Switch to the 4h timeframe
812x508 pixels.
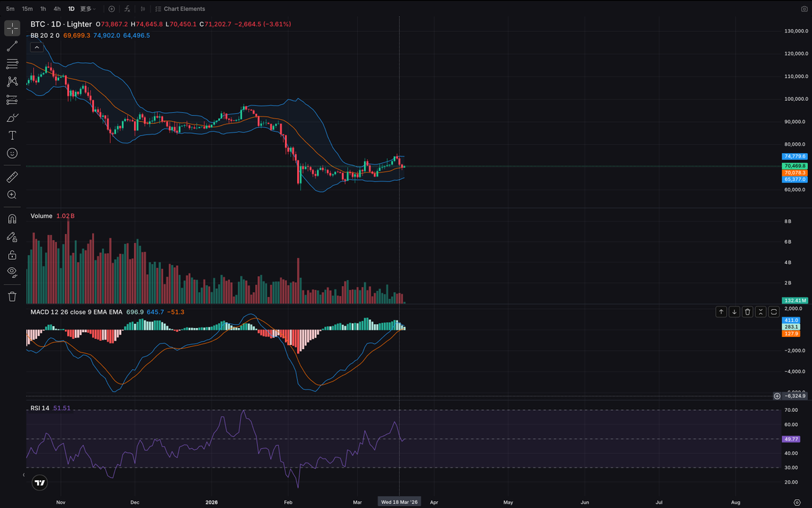click(x=57, y=9)
